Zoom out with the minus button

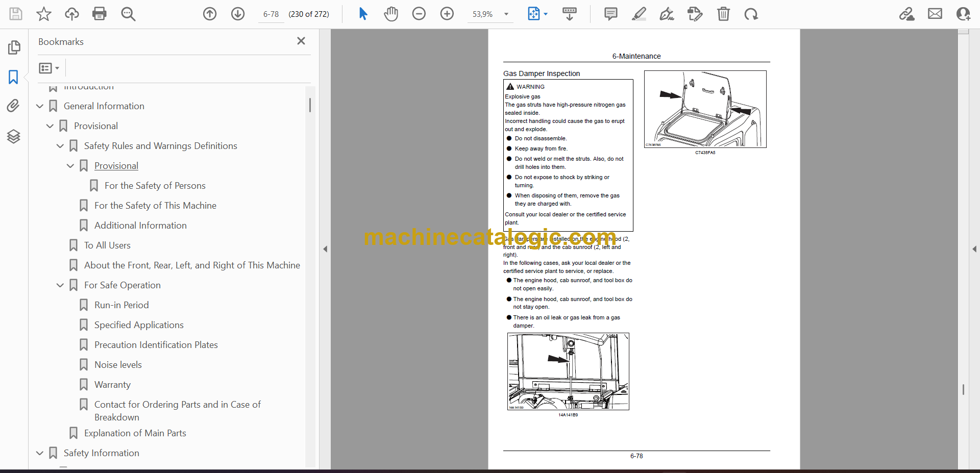tap(419, 14)
